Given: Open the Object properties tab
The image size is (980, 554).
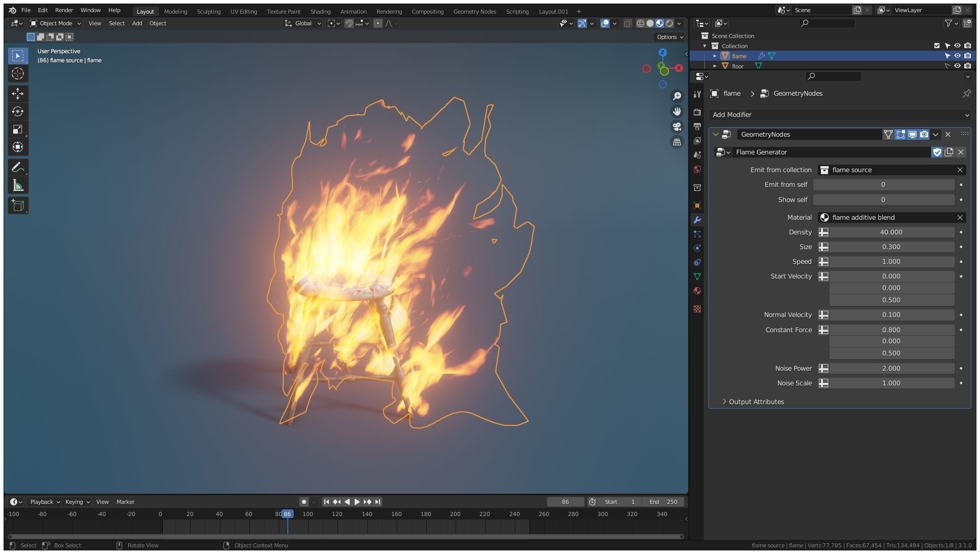Looking at the screenshot, I should pos(697,206).
